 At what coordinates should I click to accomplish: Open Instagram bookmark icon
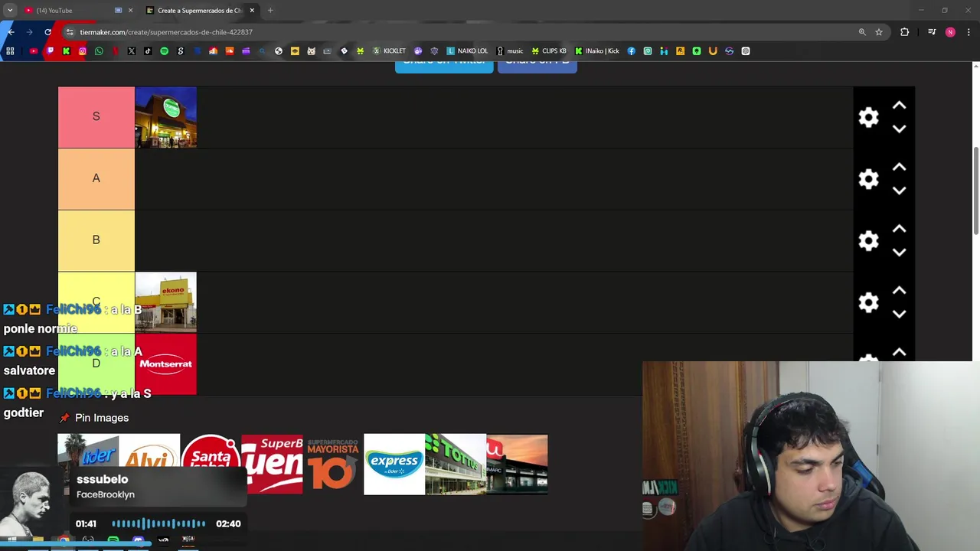(x=83, y=51)
